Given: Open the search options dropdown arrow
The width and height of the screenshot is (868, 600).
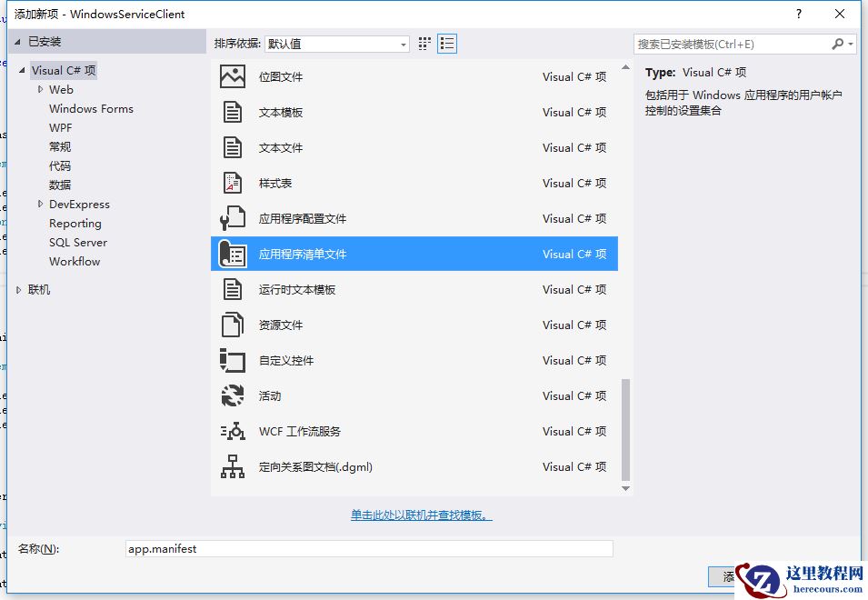Looking at the screenshot, I should coord(851,44).
